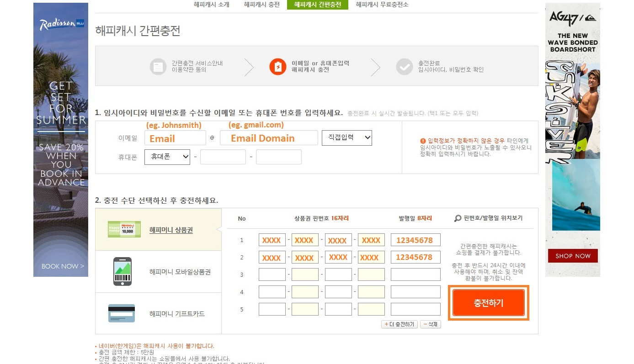Image resolution: width=634 pixels, height=364 pixels.
Task: Click row 2 first PIN field
Action: tap(272, 257)
